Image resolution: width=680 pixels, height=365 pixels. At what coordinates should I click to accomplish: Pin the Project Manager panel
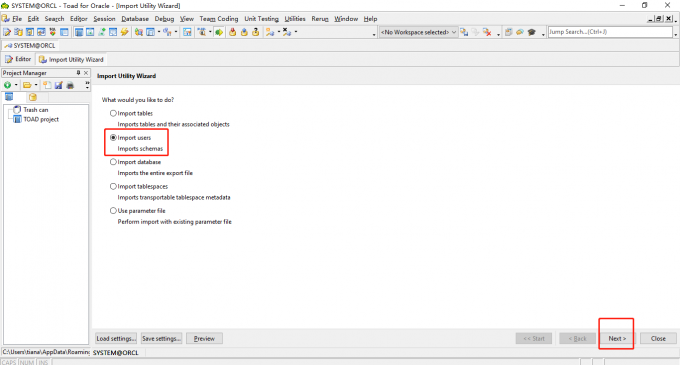pos(78,73)
